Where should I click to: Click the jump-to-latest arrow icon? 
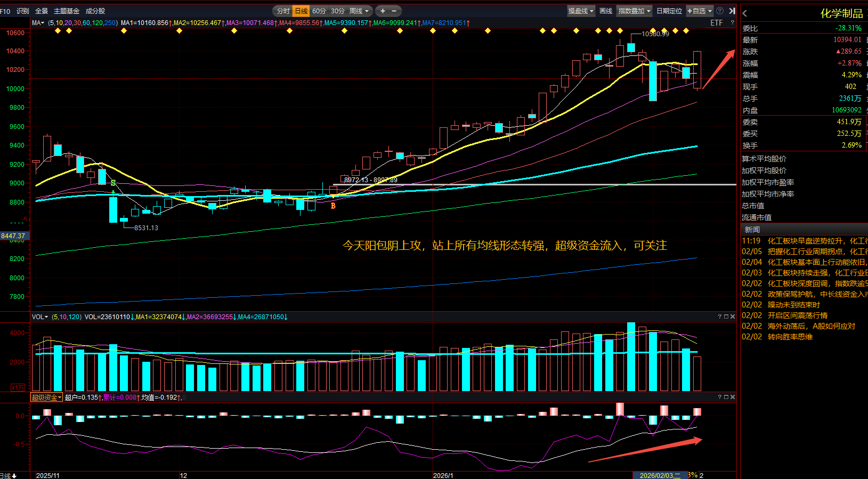pyautogui.click(x=732, y=11)
